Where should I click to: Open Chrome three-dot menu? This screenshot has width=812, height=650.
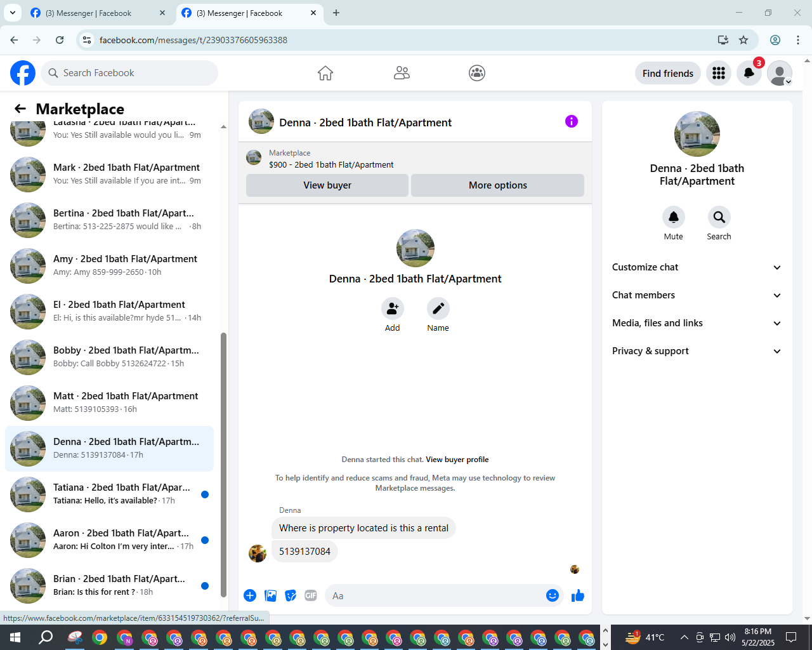coord(798,40)
